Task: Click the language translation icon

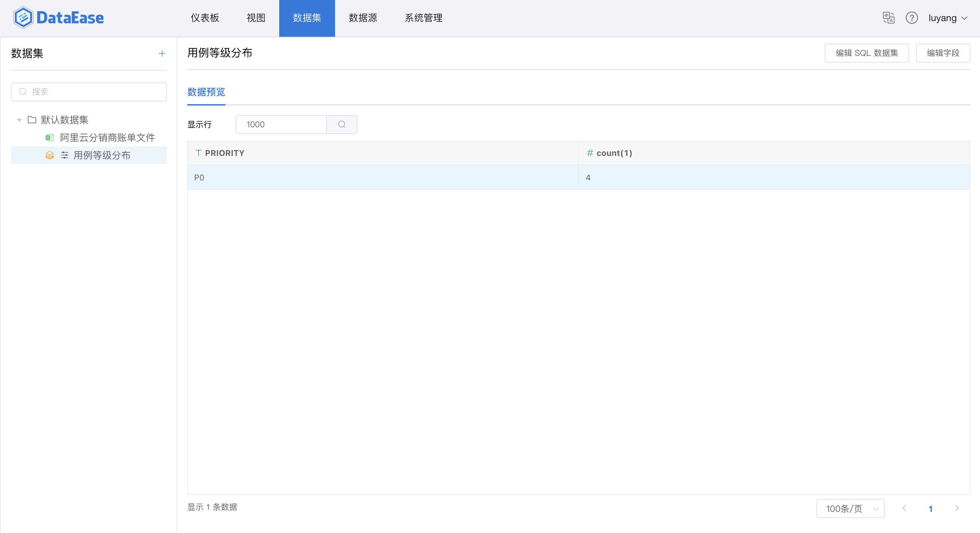Action: [888, 18]
